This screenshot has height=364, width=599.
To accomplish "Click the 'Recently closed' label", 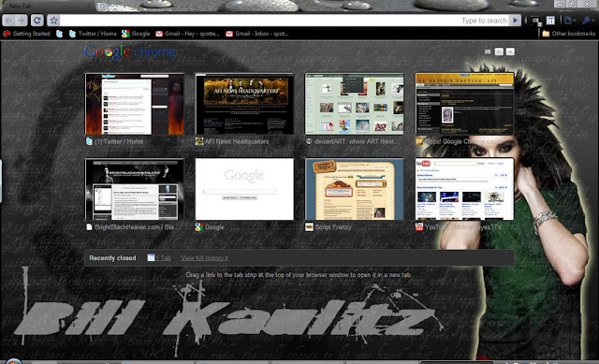I will tap(112, 258).
